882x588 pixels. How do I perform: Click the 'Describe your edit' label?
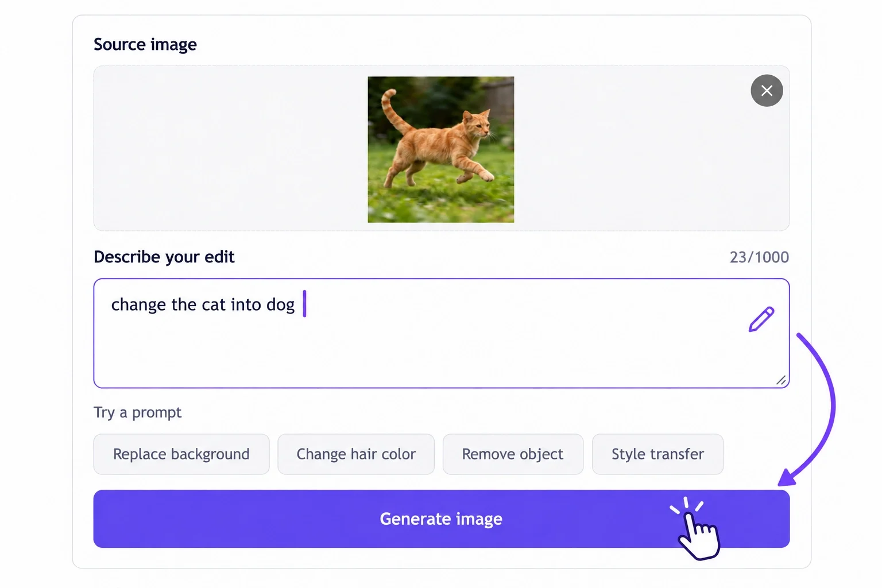164,257
